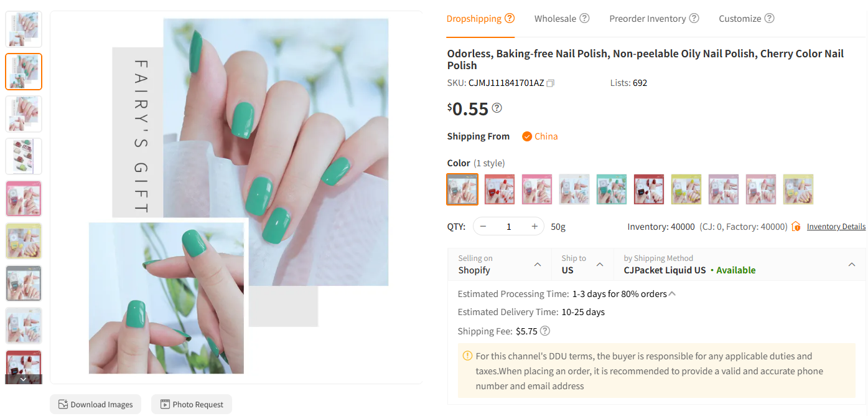Click the Shipping Fee help icon

click(545, 331)
